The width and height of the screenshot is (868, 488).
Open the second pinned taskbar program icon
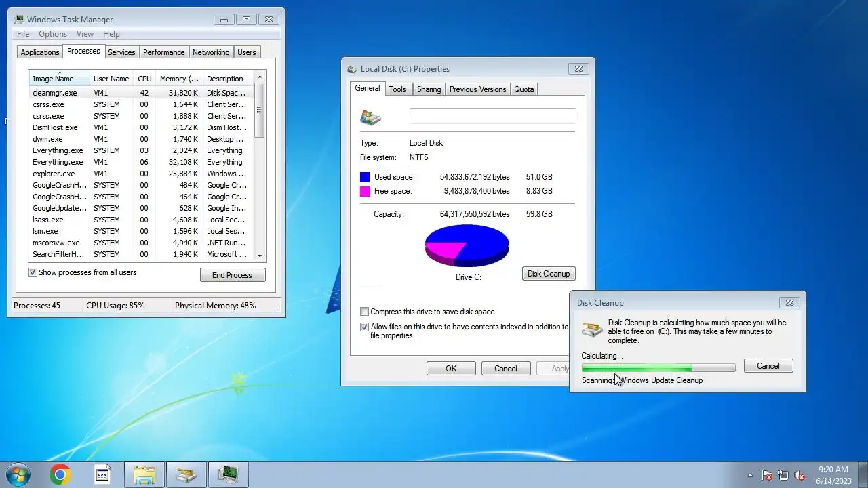pos(102,475)
